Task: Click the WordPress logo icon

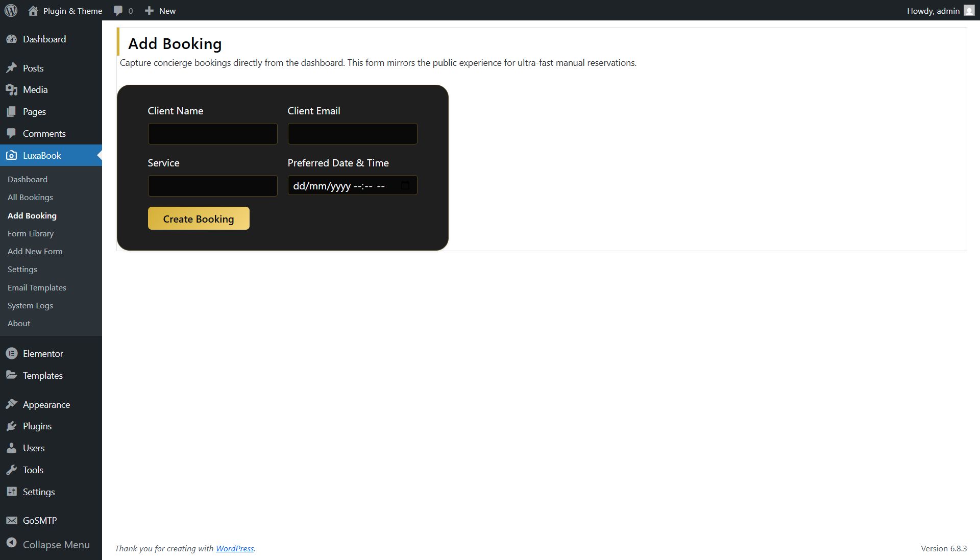Action: click(x=11, y=10)
